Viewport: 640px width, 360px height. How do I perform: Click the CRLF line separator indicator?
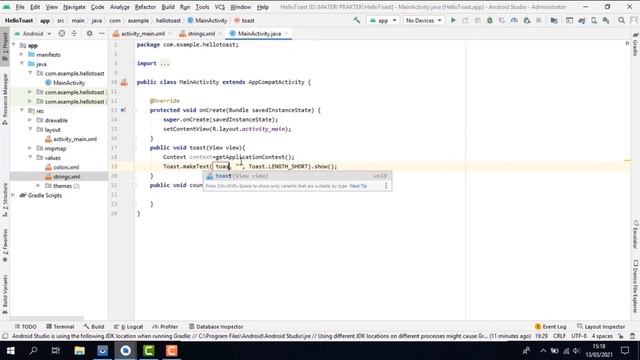pos(559,336)
